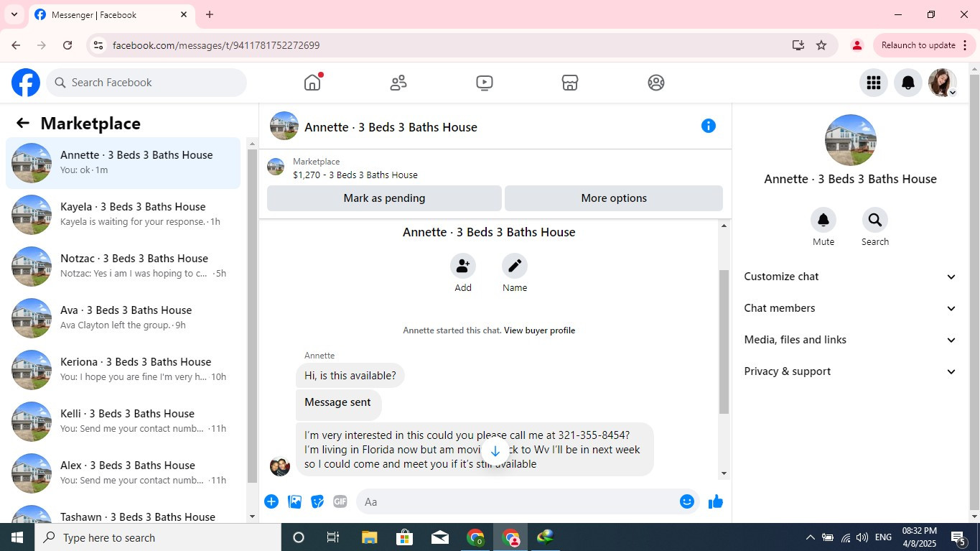Reload the browser page

click(x=67, y=45)
